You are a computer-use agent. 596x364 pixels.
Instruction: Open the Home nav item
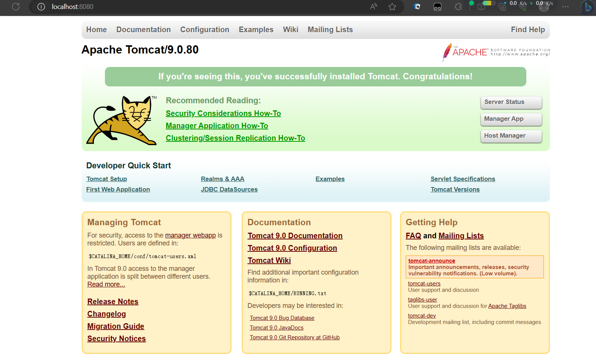point(96,30)
